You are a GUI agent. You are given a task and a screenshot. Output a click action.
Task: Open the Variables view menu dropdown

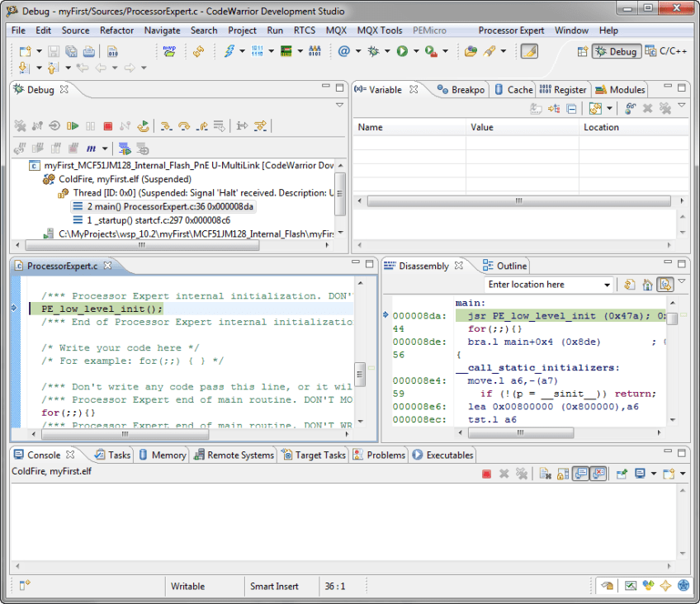click(680, 106)
